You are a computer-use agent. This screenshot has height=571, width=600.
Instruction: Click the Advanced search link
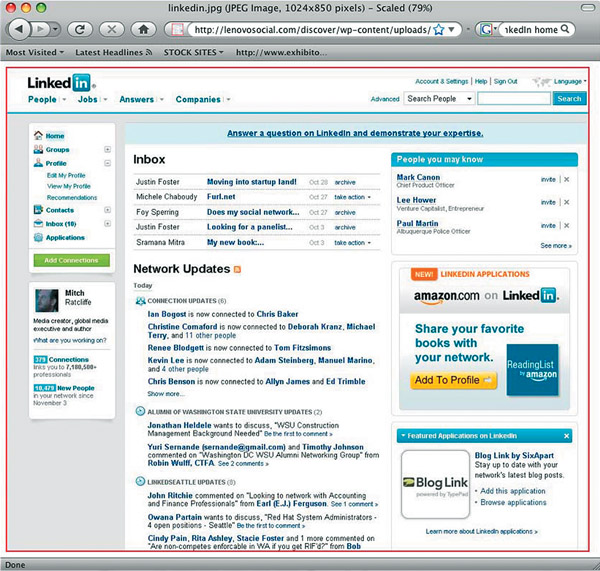point(385,99)
